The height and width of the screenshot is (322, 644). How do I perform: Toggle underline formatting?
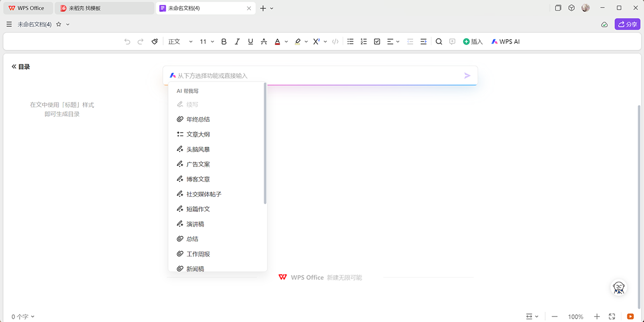(250, 41)
